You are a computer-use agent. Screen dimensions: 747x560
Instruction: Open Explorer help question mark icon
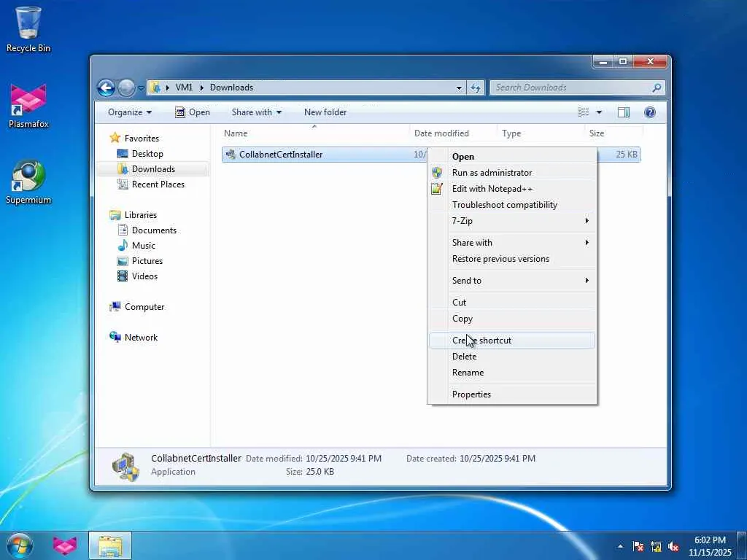click(649, 112)
